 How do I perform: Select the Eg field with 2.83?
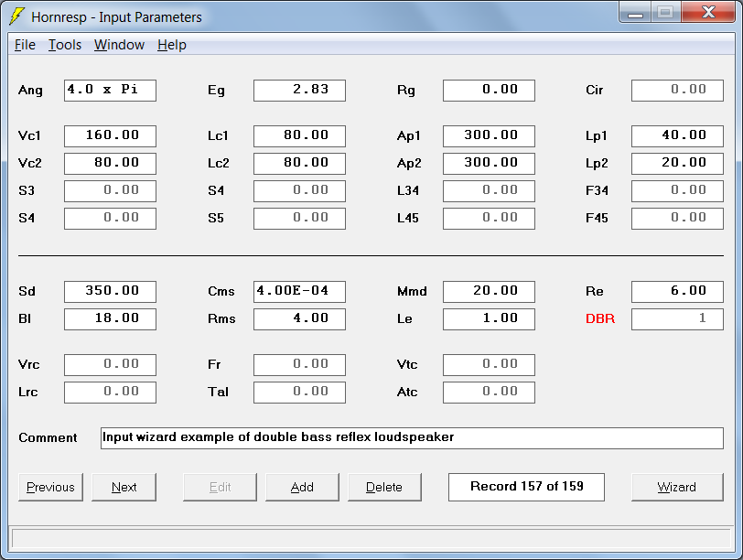[x=299, y=91]
